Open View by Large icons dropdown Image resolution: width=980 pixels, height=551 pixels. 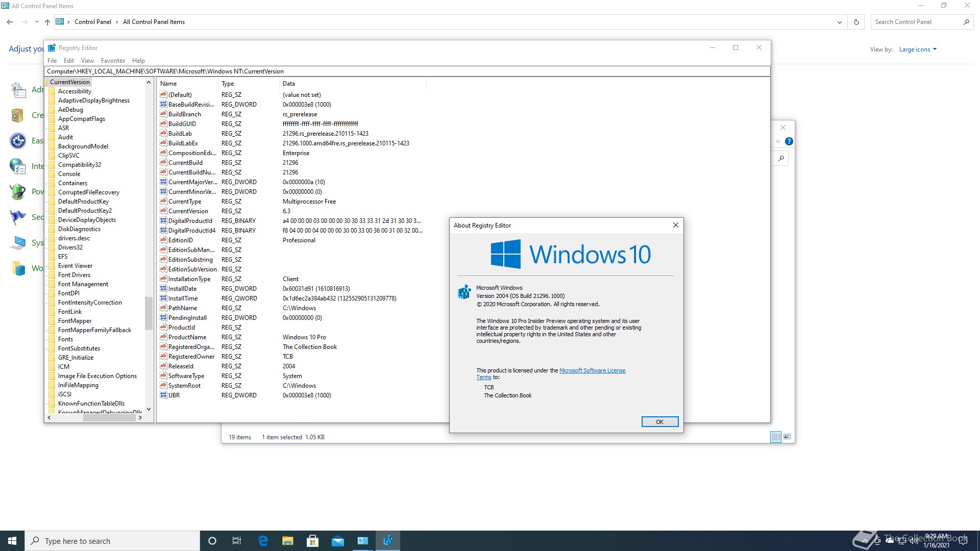tap(918, 49)
